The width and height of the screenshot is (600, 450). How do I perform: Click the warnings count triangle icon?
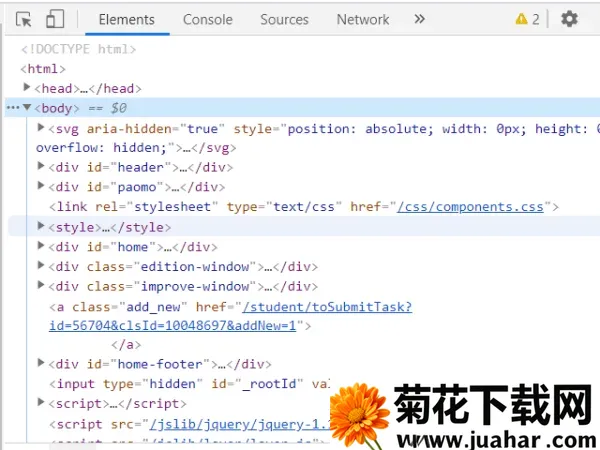[521, 19]
